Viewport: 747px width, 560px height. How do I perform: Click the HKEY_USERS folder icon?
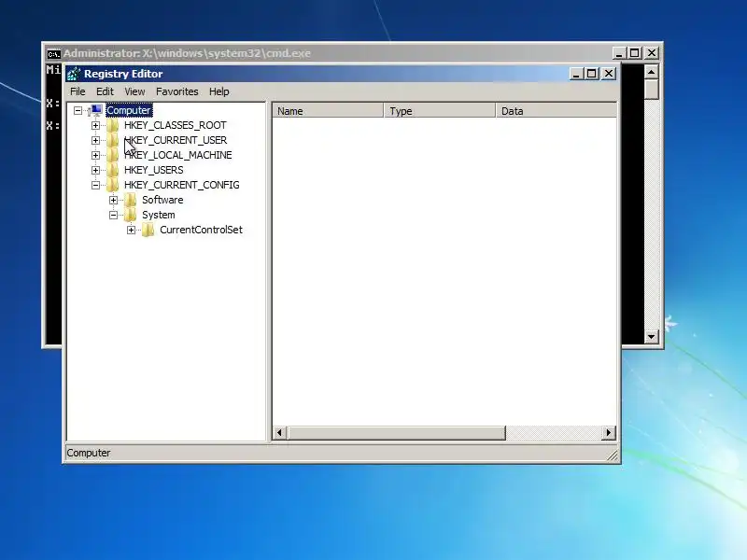pyautogui.click(x=113, y=170)
